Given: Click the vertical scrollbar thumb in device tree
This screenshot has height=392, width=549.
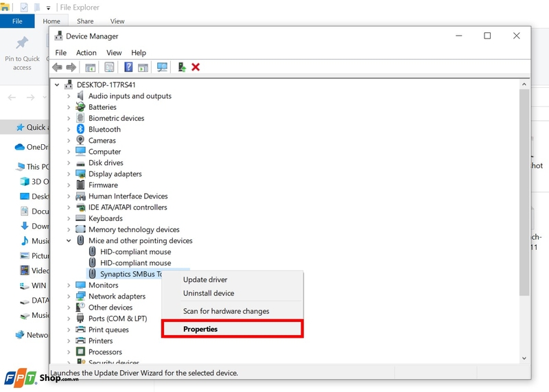Looking at the screenshot, I should 524,193.
